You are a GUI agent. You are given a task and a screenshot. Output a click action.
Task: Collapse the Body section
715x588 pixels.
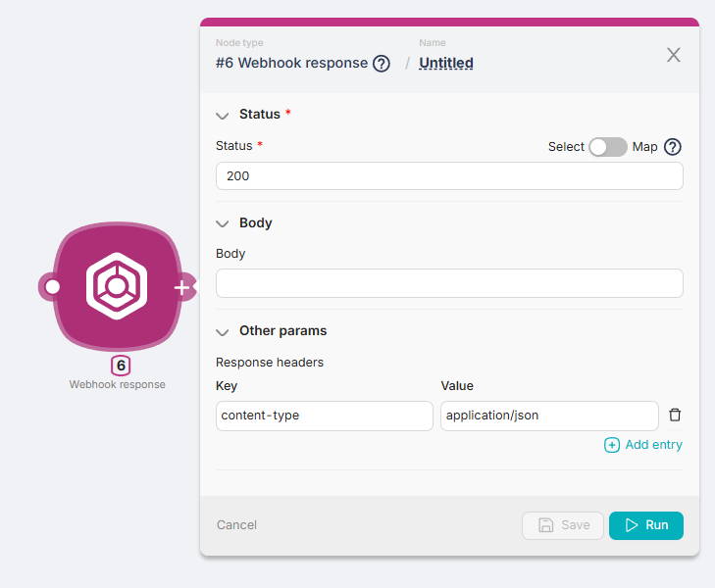[223, 223]
